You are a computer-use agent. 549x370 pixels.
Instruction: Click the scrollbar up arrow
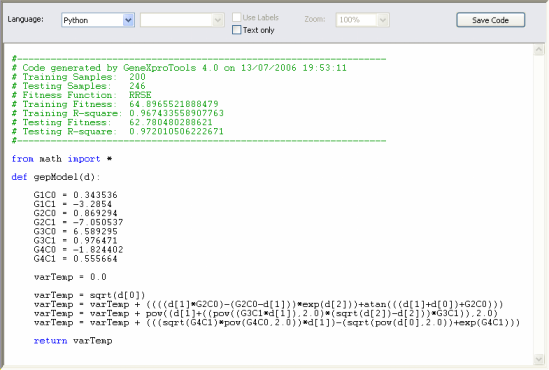point(539,50)
